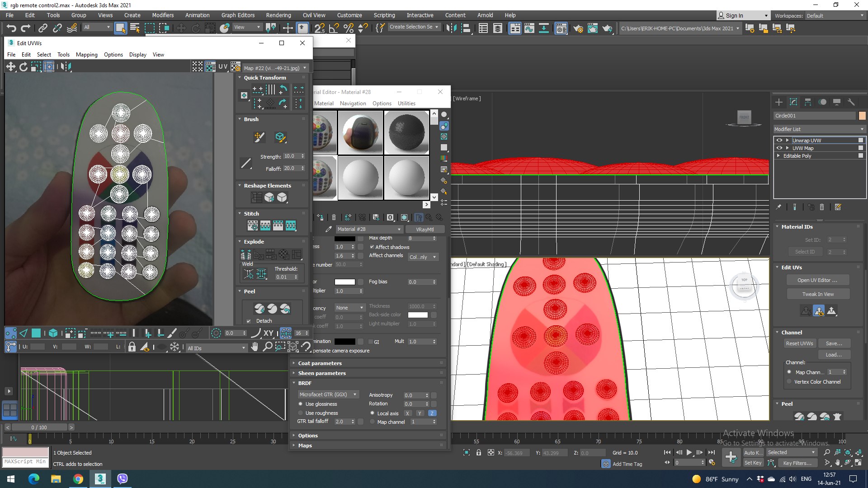The height and width of the screenshot is (488, 868).
Task: Select polygon sub-object mode in UV editor
Action: pyautogui.click(x=36, y=333)
